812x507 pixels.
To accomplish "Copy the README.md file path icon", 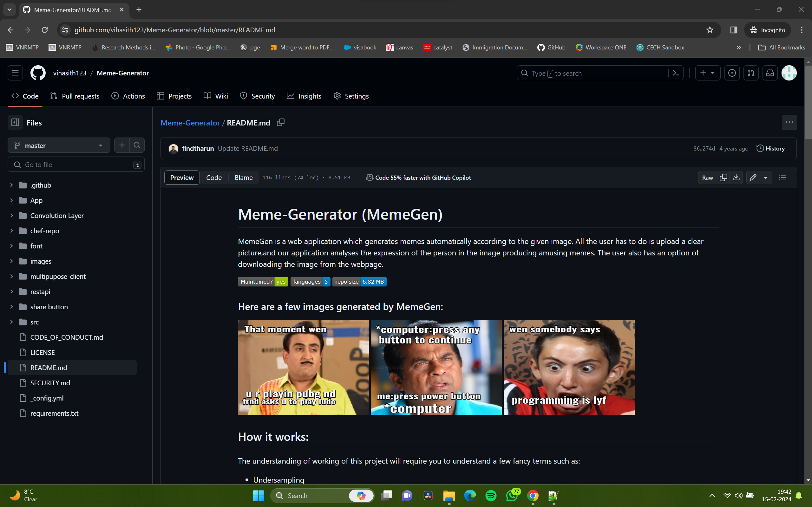I will [x=280, y=123].
